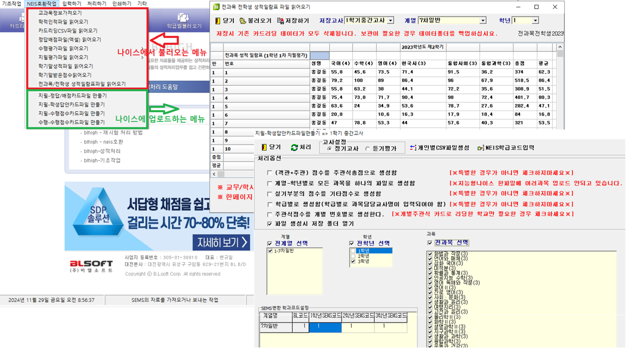This screenshot has width=635, height=364.
Task: Click the vertical scrollbar up arrow of grade table
Action: tap(560, 47)
